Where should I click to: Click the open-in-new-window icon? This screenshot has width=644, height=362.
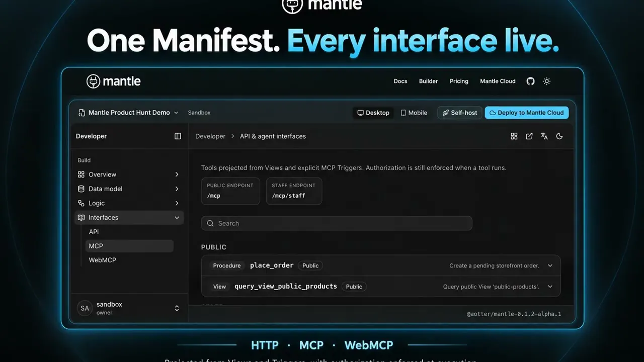click(529, 136)
